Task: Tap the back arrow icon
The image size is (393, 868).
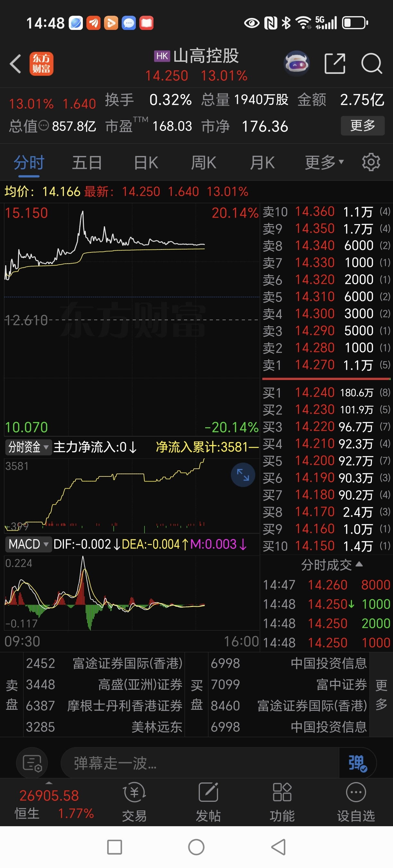Action: tap(15, 63)
